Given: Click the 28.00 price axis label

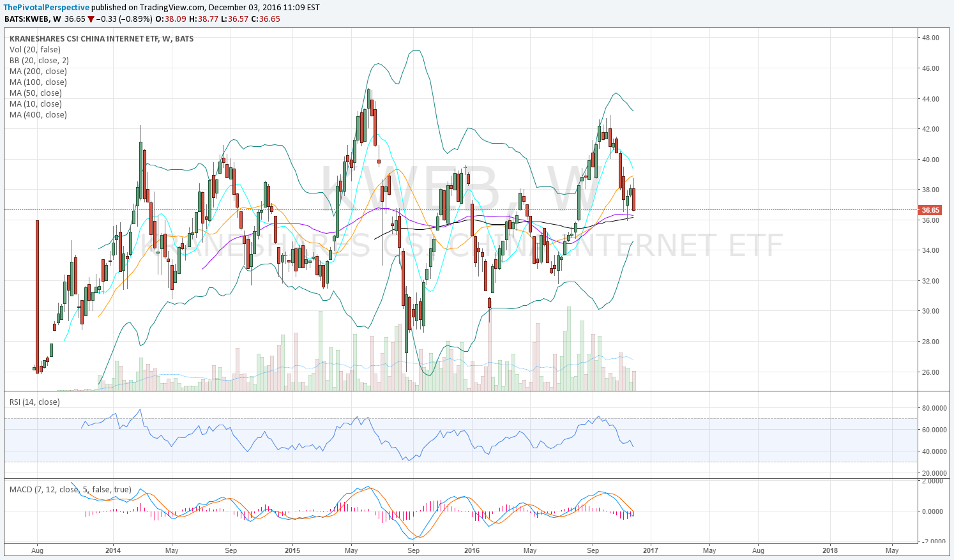Looking at the screenshot, I should [x=930, y=342].
